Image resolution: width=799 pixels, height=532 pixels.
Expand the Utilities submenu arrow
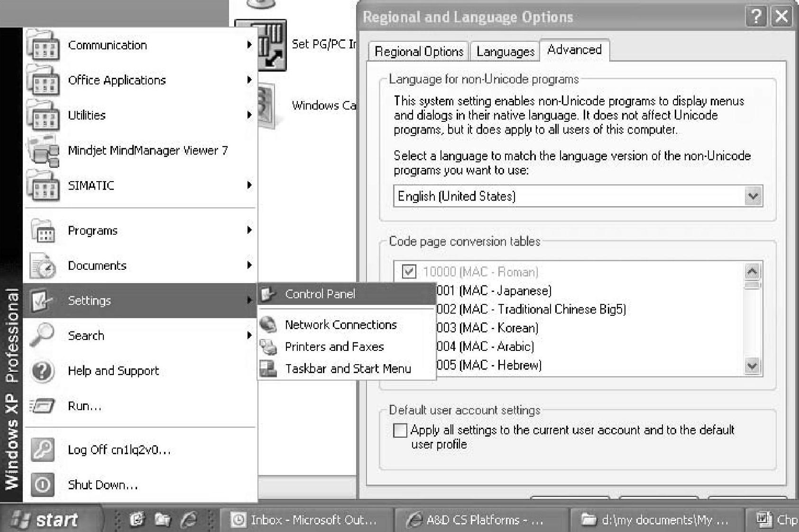point(249,115)
